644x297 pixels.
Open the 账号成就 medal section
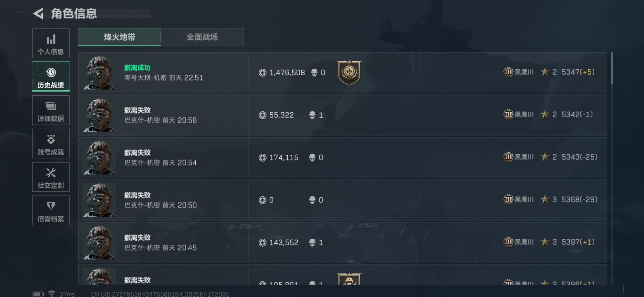pyautogui.click(x=51, y=144)
